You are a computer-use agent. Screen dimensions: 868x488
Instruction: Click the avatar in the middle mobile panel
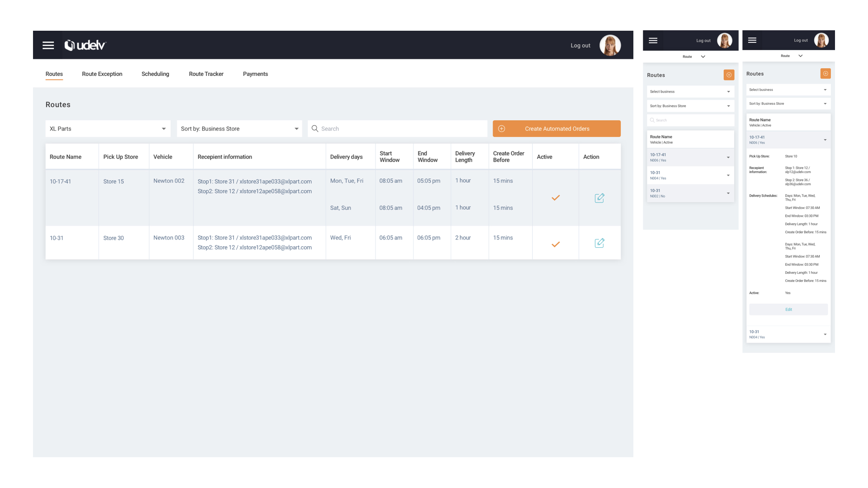point(725,41)
